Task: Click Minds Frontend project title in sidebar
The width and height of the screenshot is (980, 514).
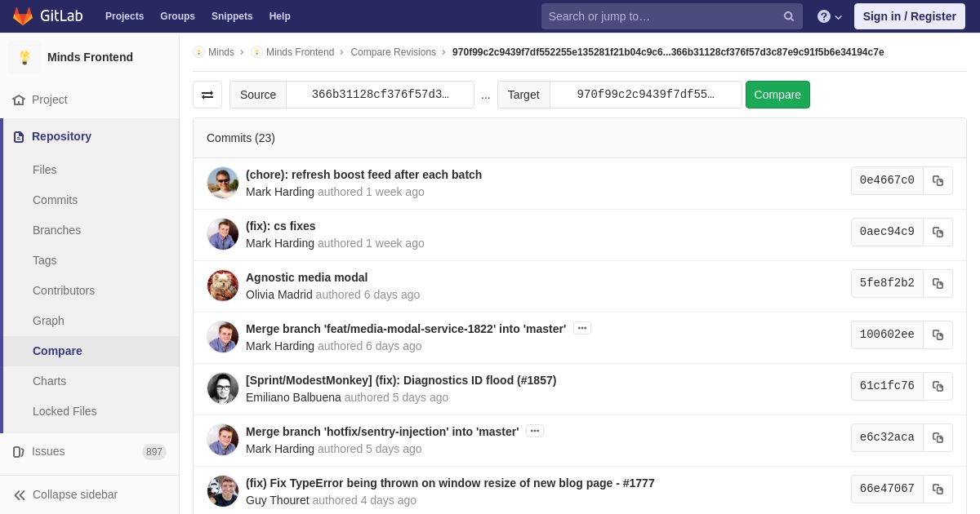Action: point(90,57)
